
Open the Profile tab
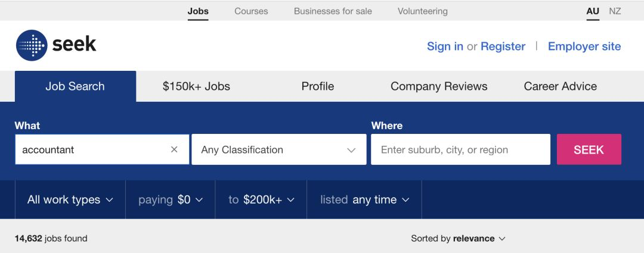317,86
